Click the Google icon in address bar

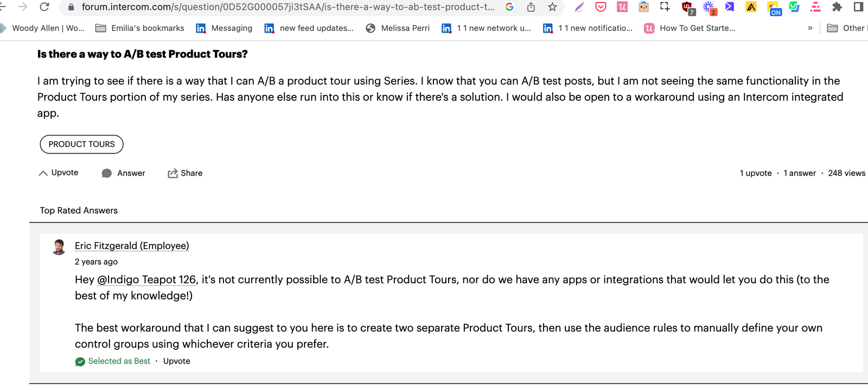(x=509, y=7)
